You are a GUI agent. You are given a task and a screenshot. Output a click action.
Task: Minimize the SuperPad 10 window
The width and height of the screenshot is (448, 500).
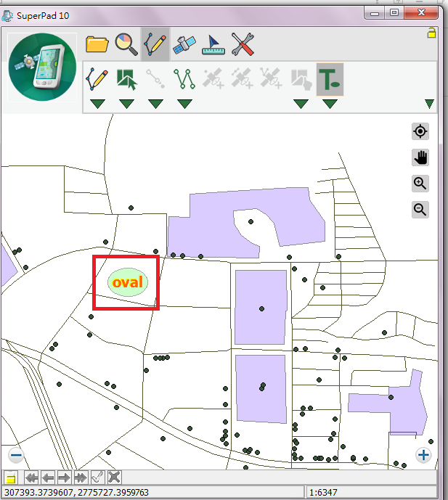coord(374,13)
